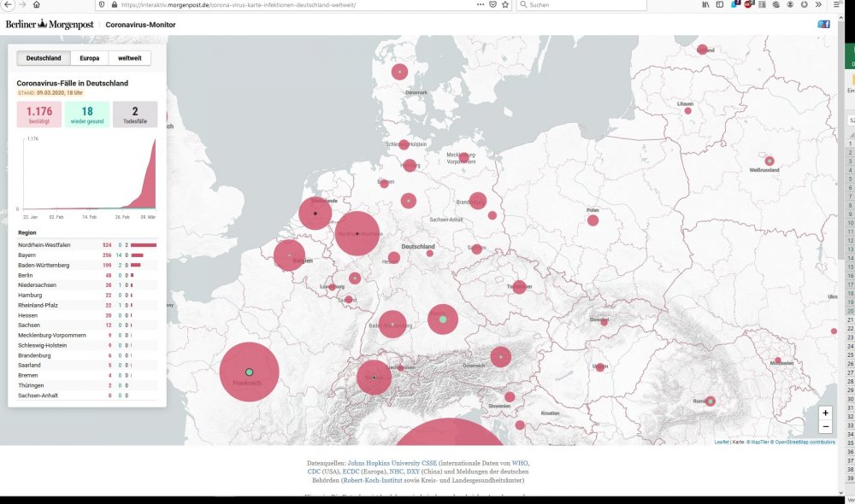Zoom in the map with plus button
Viewport: 855px width, 504px height.
pos(826,413)
